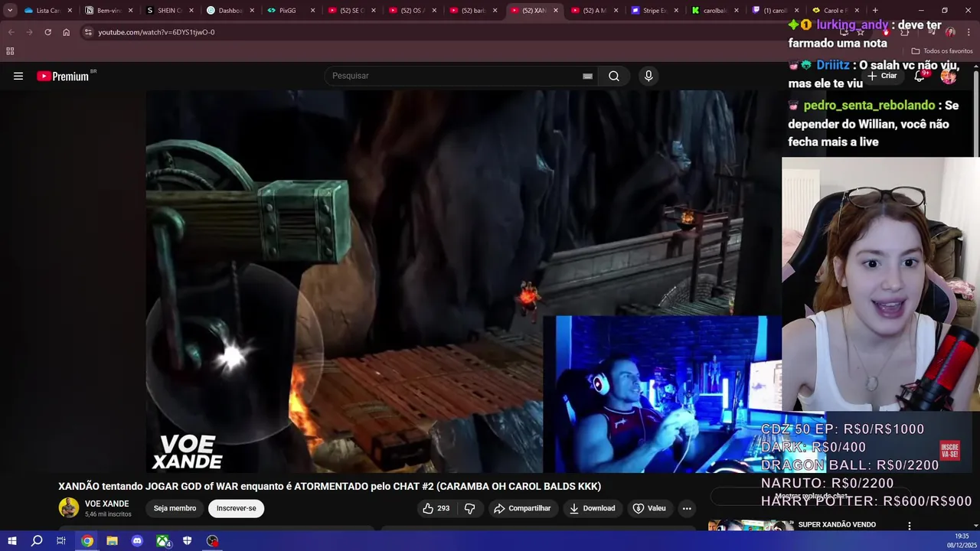Screen dimensions: 980x551
Task: Click Compartilhar share button
Action: 522,508
